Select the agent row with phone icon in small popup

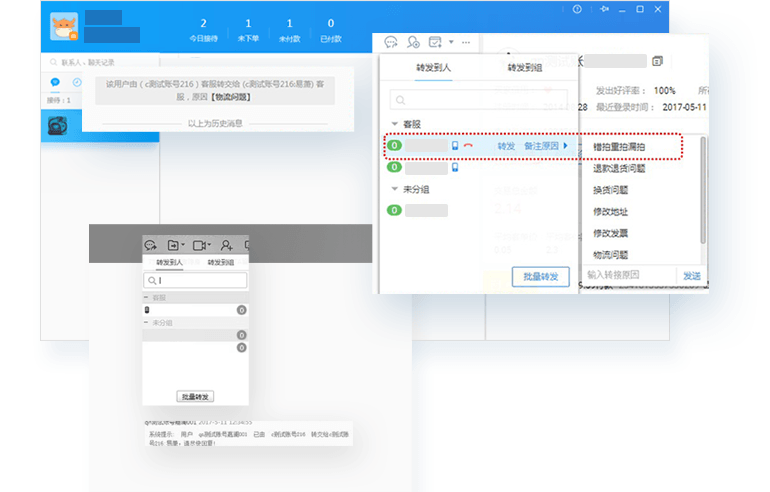(195, 310)
